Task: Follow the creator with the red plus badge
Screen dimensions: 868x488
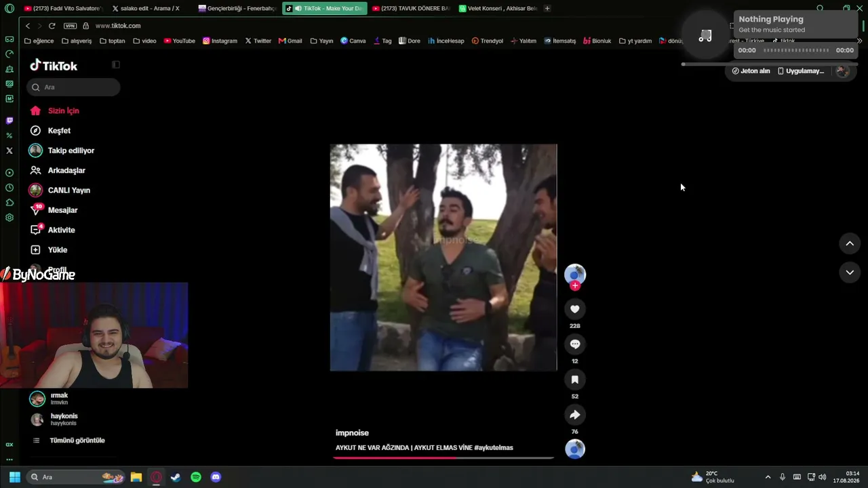Action: click(575, 286)
